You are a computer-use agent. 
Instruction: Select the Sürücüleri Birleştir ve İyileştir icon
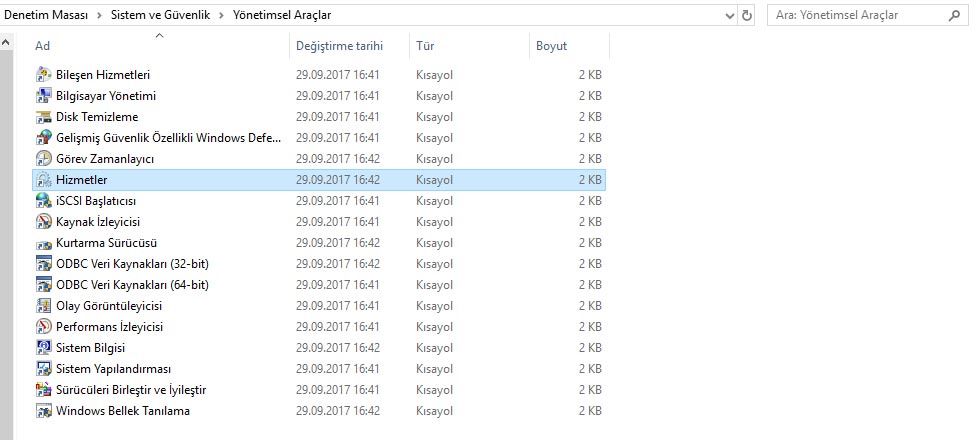[x=44, y=390]
